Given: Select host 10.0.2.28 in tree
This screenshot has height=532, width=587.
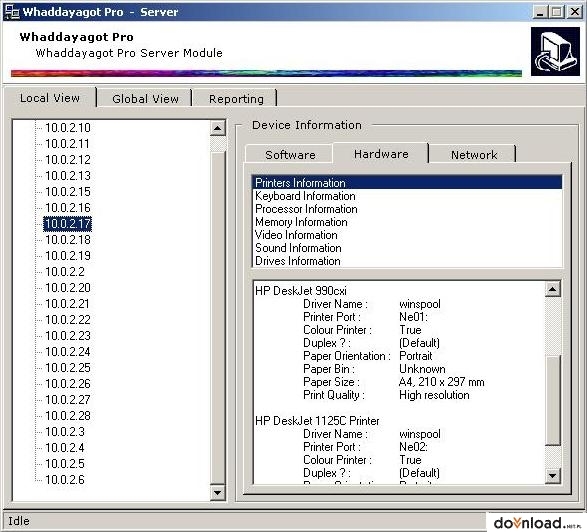Looking at the screenshot, I should [68, 416].
